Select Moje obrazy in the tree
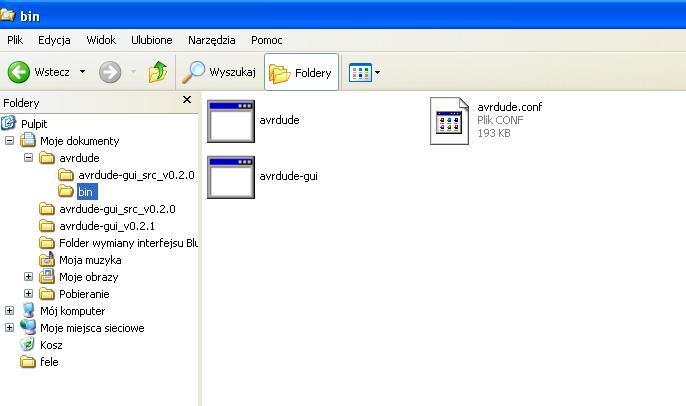Viewport: 686px width, 406px height. 89,277
